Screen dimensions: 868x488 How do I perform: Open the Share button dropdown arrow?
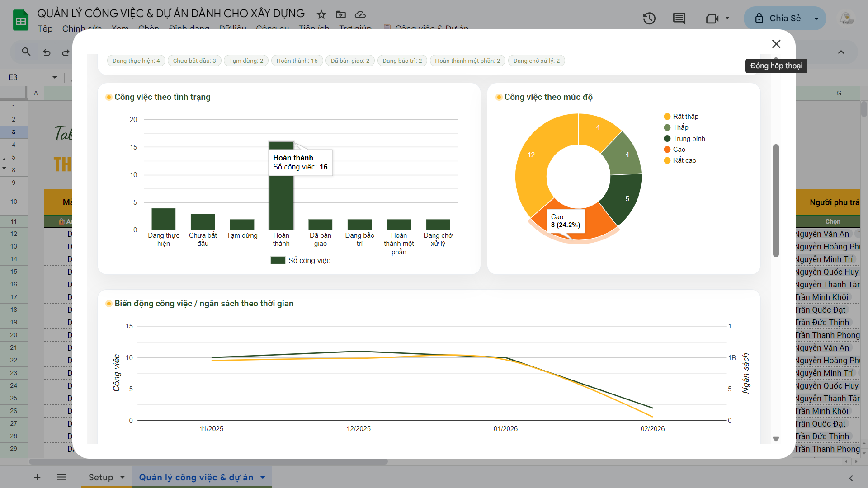tap(816, 19)
